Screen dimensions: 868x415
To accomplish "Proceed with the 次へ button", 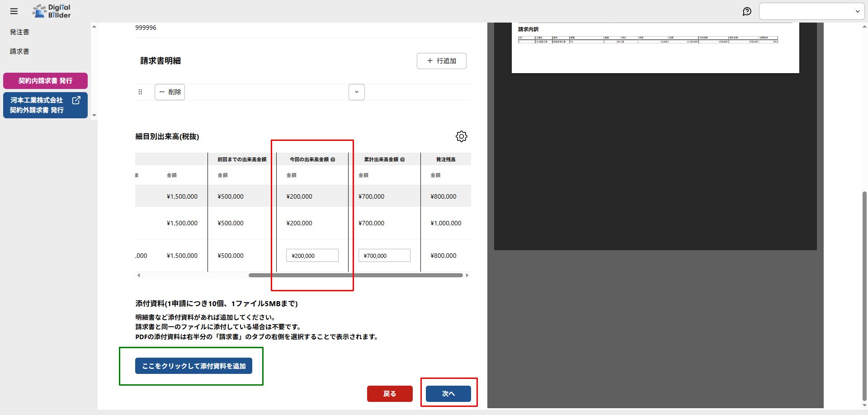I will tap(448, 393).
